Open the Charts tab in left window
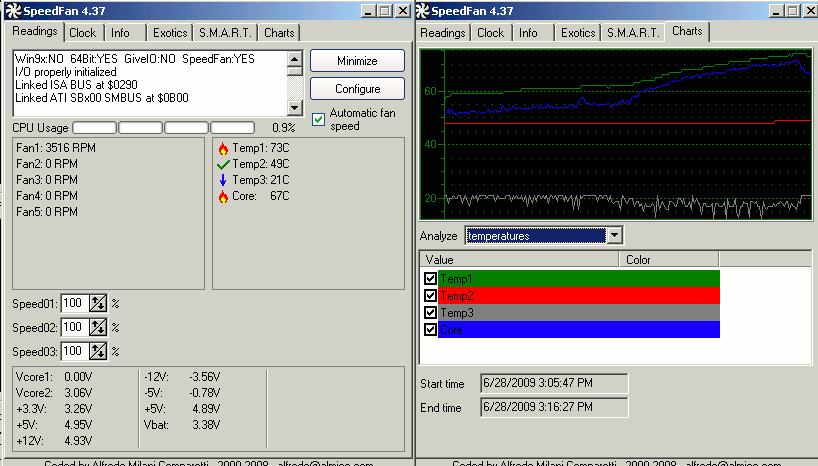Screen dimensions: 818x466 pos(279,33)
